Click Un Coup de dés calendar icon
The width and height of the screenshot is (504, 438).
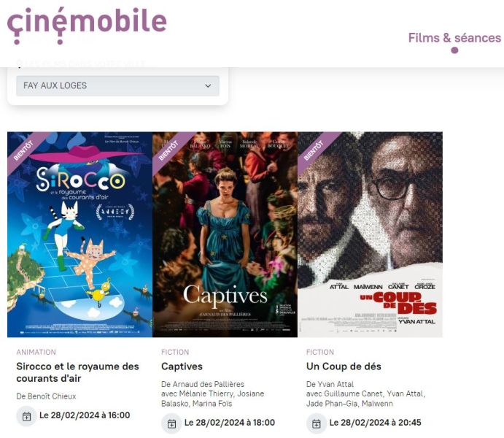pos(317,424)
